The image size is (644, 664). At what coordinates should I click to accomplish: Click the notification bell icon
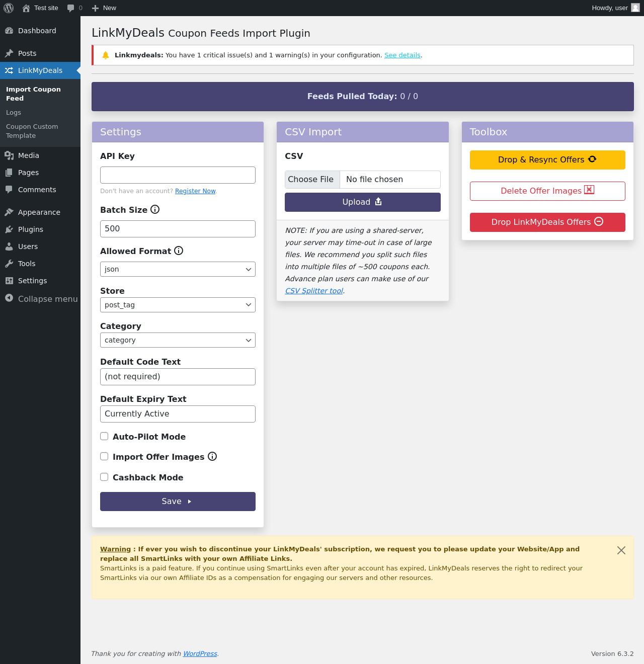point(106,55)
